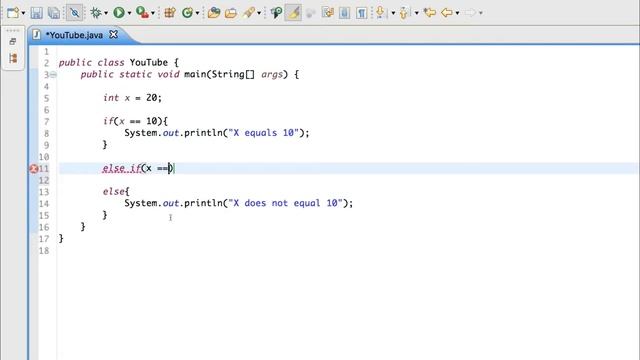This screenshot has height=360, width=640.
Task: Toggle Show Whitespace Characters pilcrow icon
Action: [361, 13]
